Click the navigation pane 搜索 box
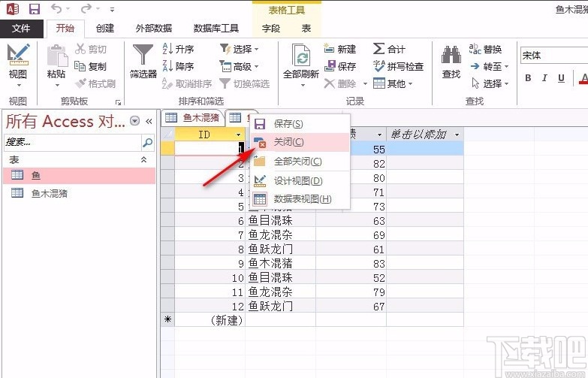 point(72,142)
